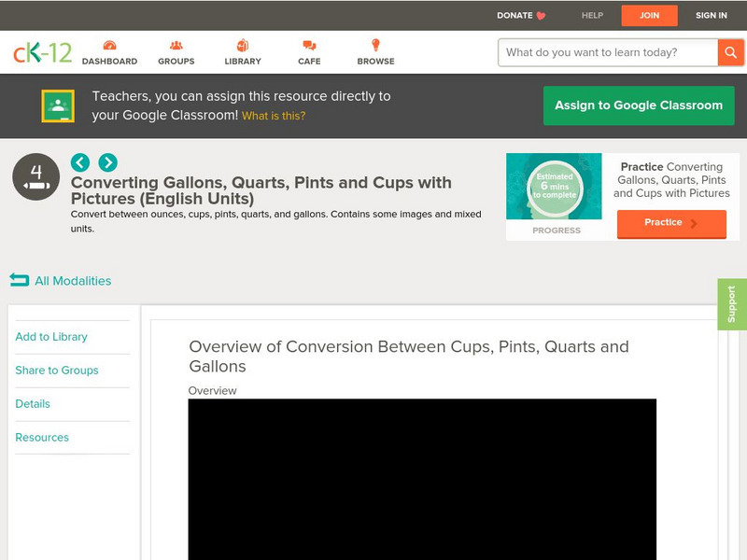Click the JOIN button
This screenshot has width=747, height=560.
point(649,15)
